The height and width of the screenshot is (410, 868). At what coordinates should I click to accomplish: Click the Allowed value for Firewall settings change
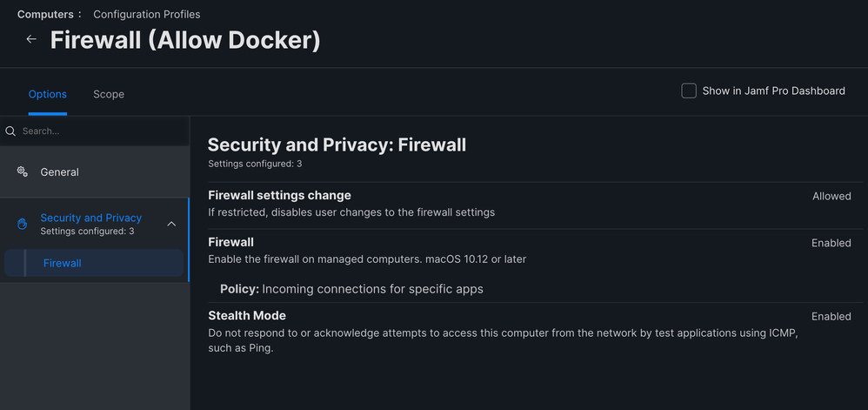tap(831, 196)
